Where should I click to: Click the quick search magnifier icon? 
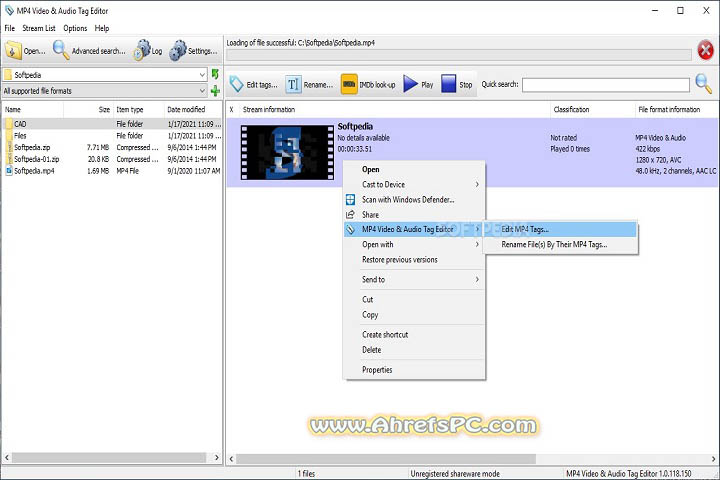coord(703,84)
